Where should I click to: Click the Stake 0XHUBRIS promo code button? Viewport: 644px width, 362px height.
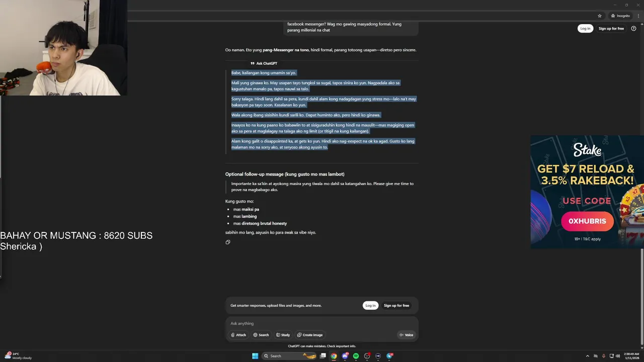(587, 221)
